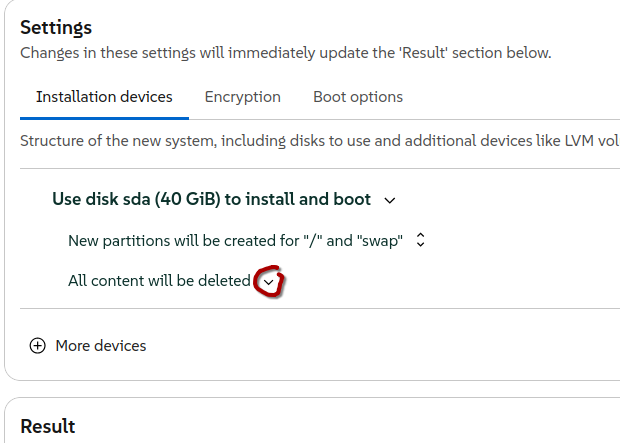Expand the 'All content will be deleted' chevron
This screenshot has width=620, height=443.
click(x=268, y=283)
